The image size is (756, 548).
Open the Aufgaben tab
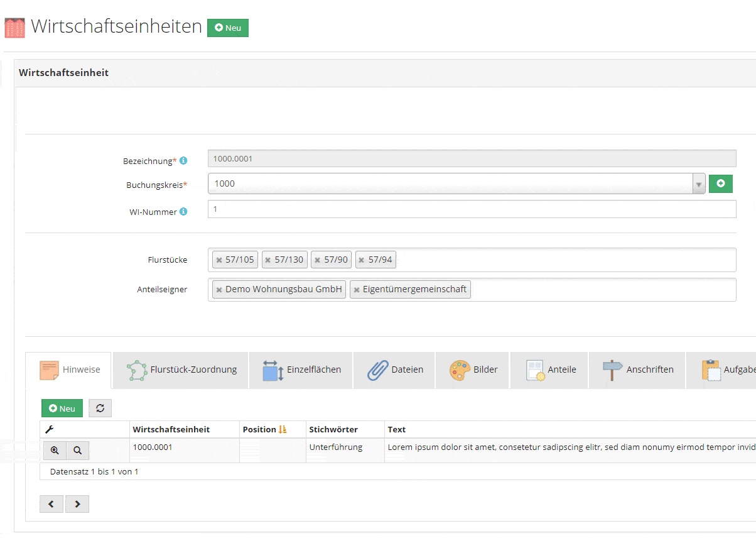tap(721, 370)
